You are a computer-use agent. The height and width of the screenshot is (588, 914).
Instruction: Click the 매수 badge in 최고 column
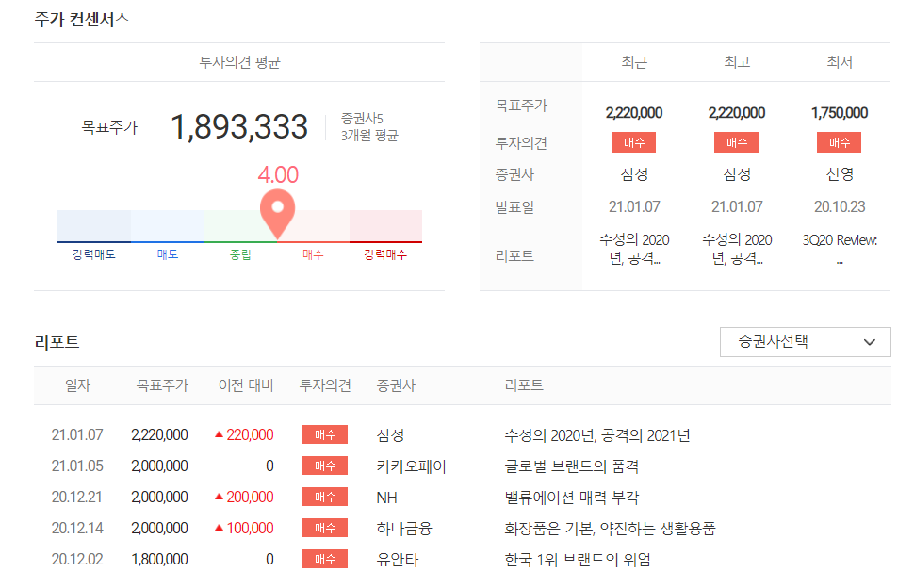pos(736,142)
